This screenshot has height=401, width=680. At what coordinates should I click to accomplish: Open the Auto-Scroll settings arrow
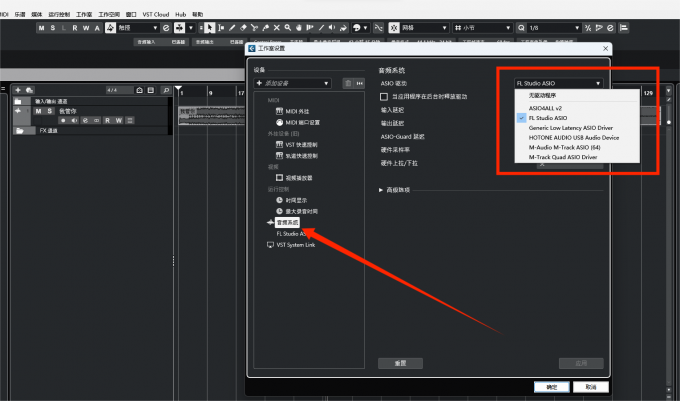(x=191, y=28)
